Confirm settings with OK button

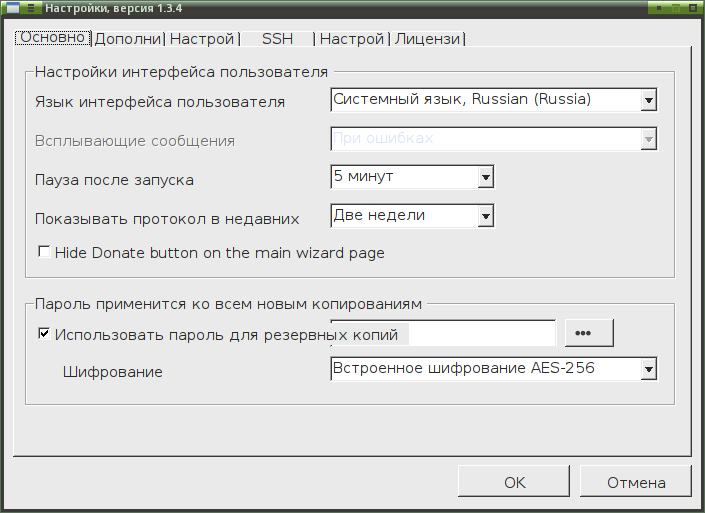(514, 482)
